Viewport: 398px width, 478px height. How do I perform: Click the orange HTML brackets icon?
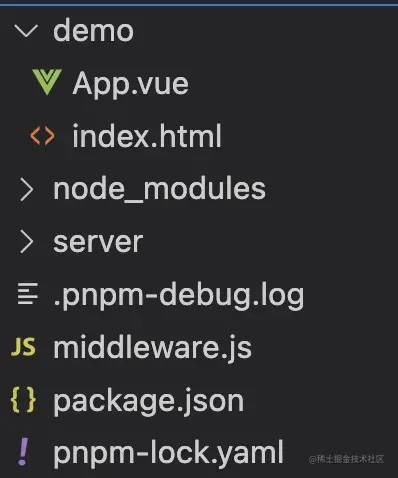coord(42,136)
